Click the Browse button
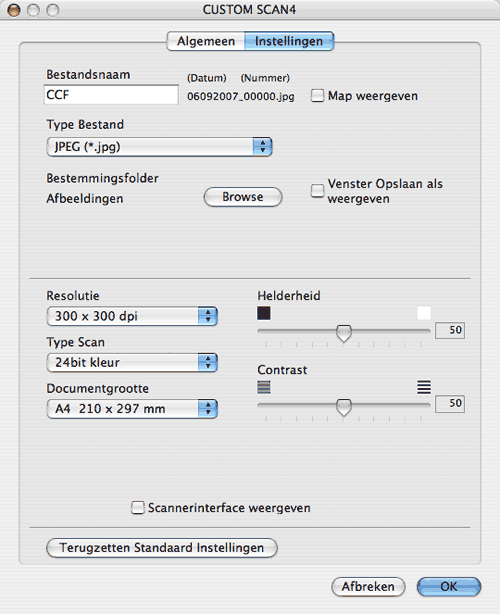 point(243,197)
